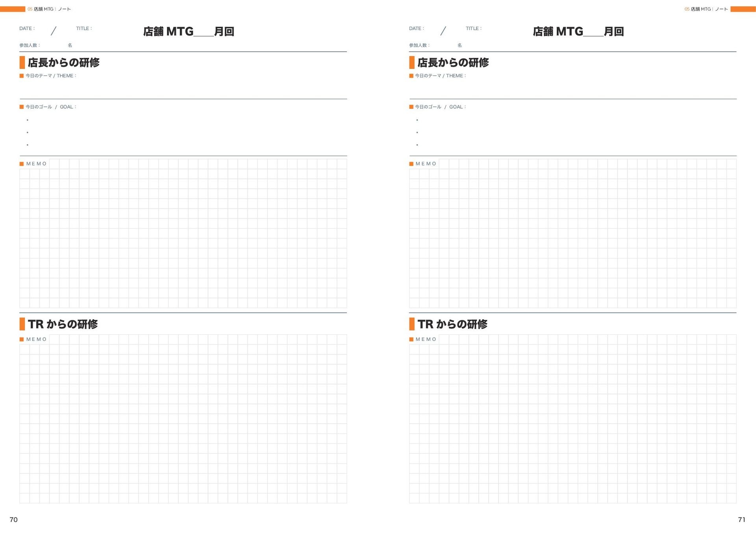This screenshot has height=534, width=756.
Task: Click the right page GOAL orange bullet
Action: pos(411,107)
